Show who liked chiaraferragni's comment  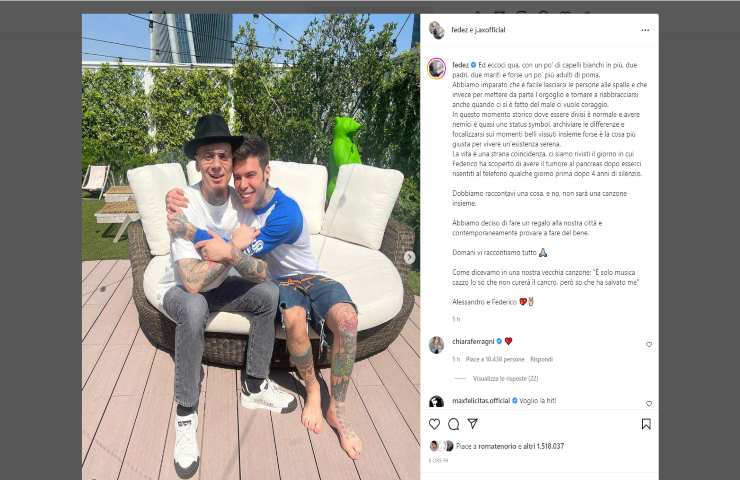coord(495,359)
